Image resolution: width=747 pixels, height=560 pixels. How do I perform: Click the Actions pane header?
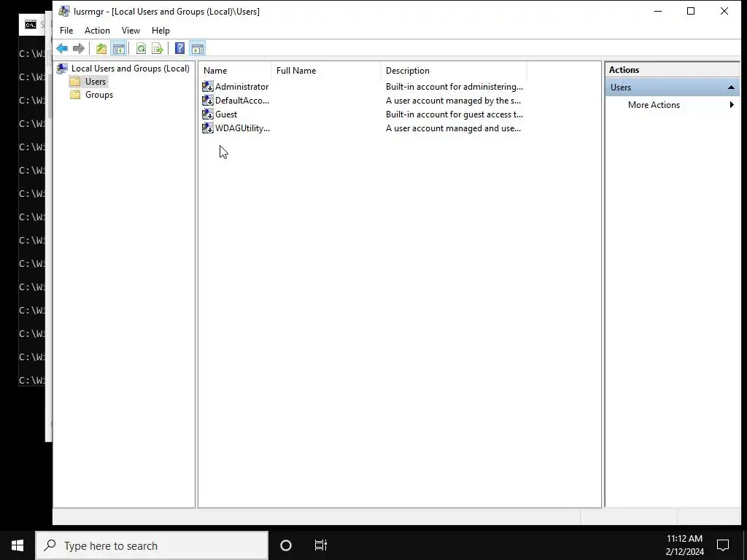(x=672, y=70)
